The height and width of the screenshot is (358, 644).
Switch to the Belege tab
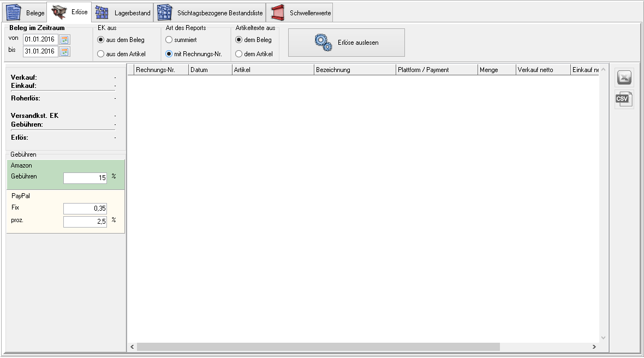[x=26, y=13]
